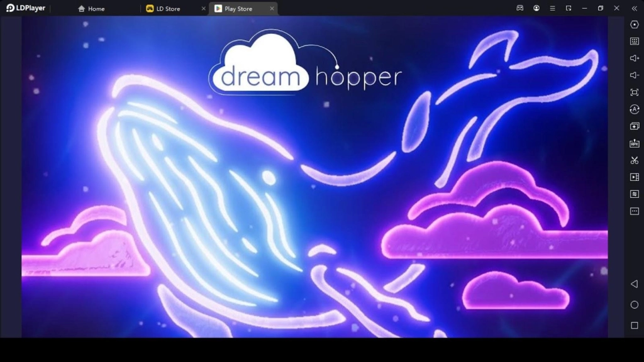
Task: Switch to the LD Store tab
Action: point(163,9)
